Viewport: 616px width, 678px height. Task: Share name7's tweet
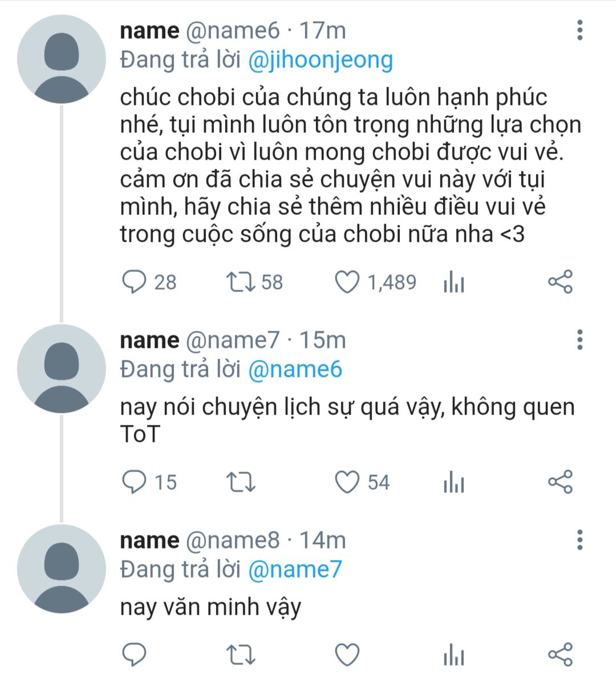[x=560, y=482]
